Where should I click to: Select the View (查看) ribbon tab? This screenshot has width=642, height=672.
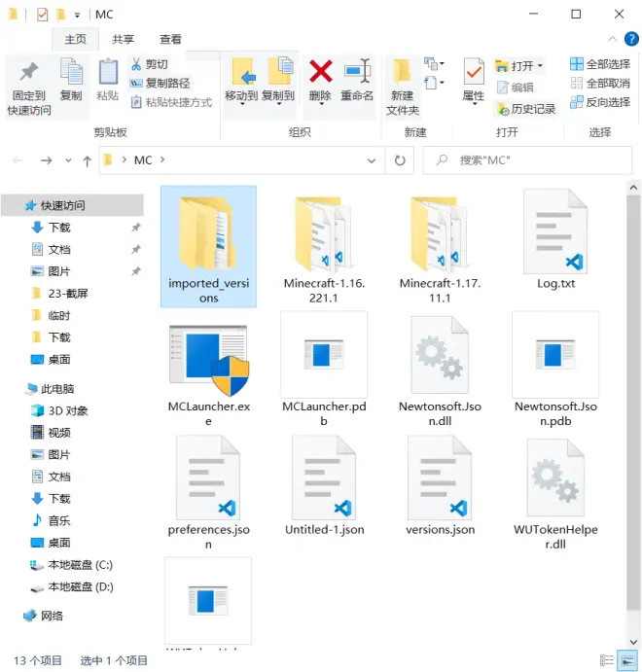170,40
